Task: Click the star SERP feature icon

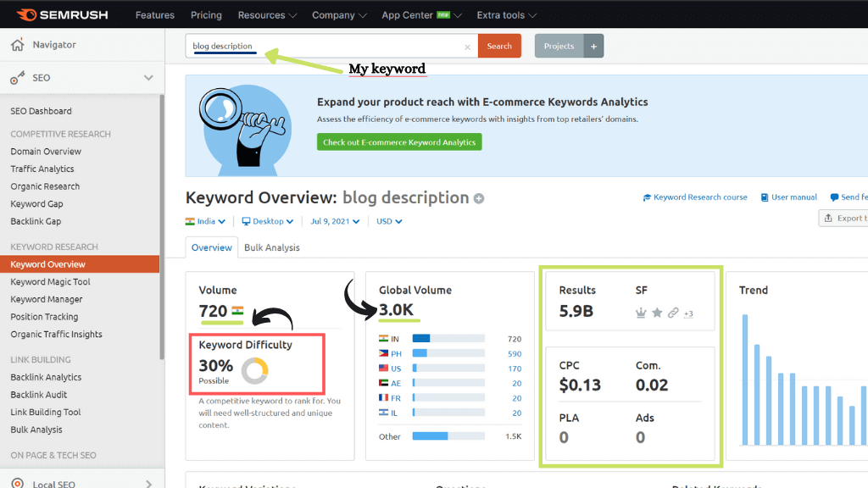Action: 657,313
